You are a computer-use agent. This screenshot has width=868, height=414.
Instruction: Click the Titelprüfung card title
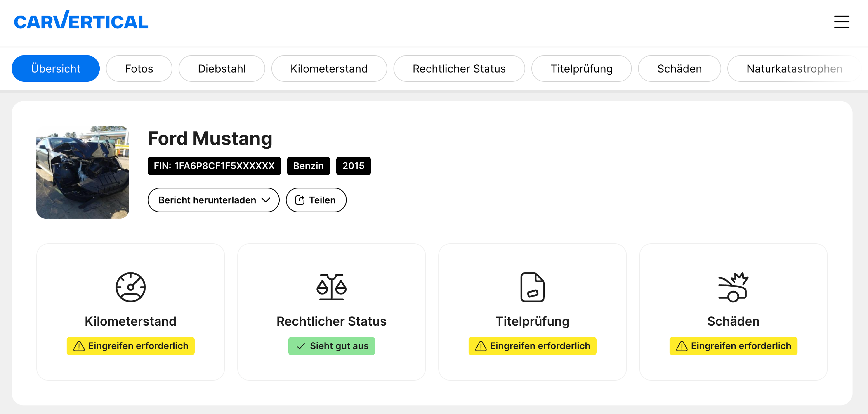tap(532, 321)
